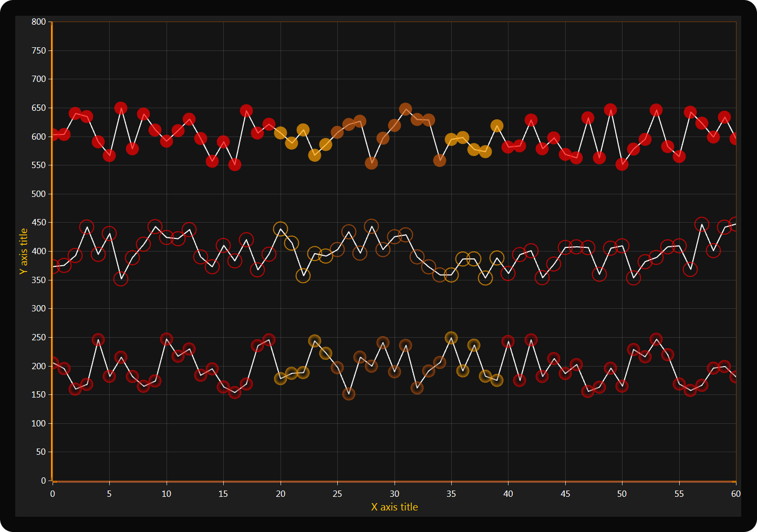Select middle series hollow orange point at x=20
The width and height of the screenshot is (757, 532).
281,229
